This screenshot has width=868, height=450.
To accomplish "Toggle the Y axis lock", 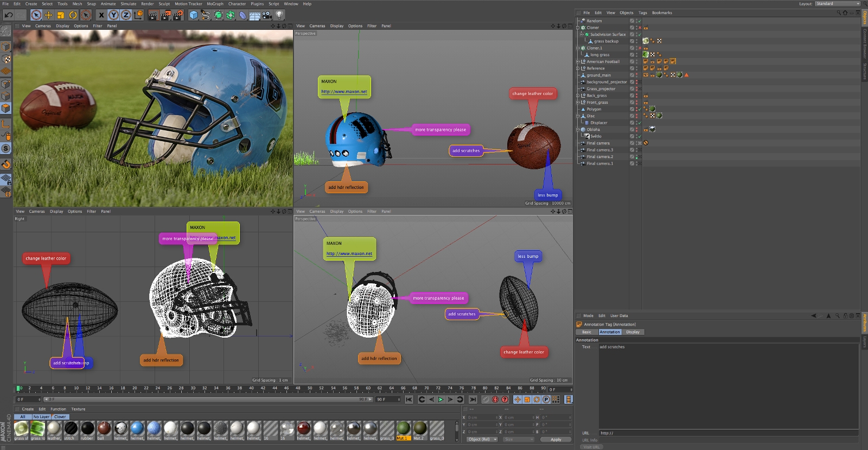I will 113,15.
